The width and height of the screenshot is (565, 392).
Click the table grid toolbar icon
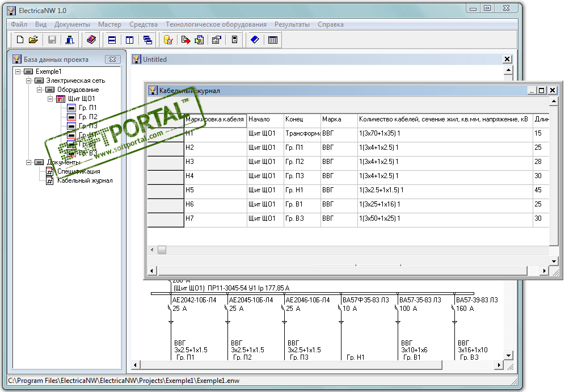(273, 40)
